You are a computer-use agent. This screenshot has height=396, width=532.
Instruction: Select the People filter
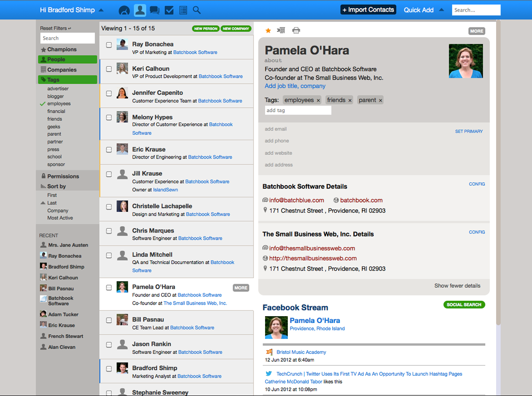point(68,59)
